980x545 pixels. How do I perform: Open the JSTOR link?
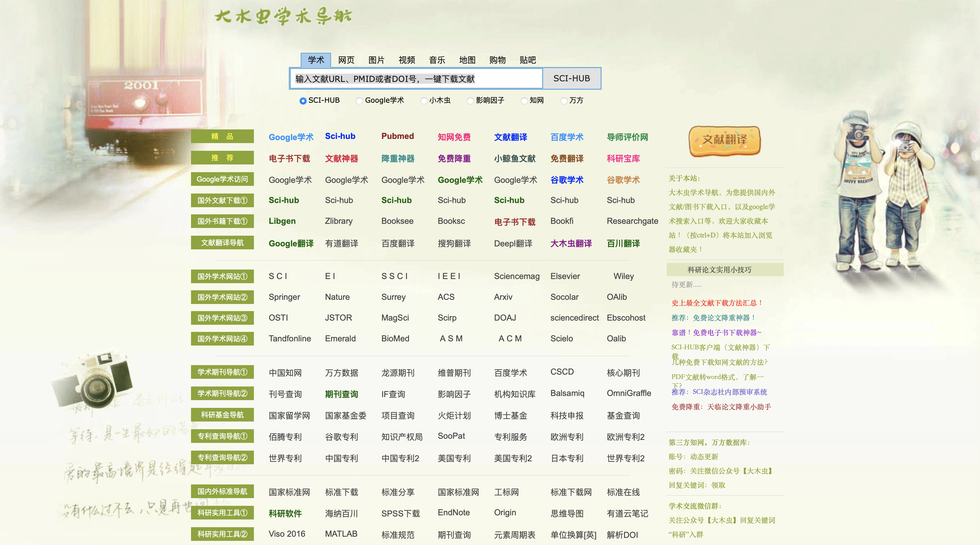pos(338,318)
